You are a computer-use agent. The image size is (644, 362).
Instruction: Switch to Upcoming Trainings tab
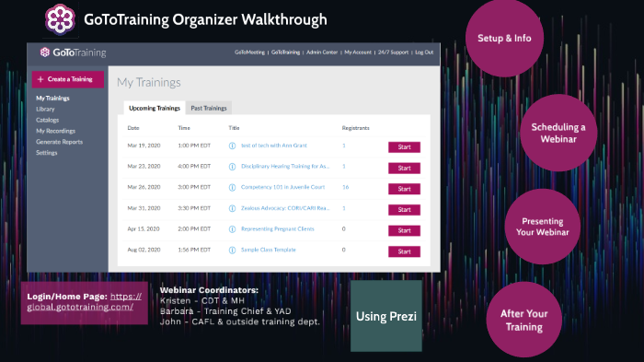point(155,108)
